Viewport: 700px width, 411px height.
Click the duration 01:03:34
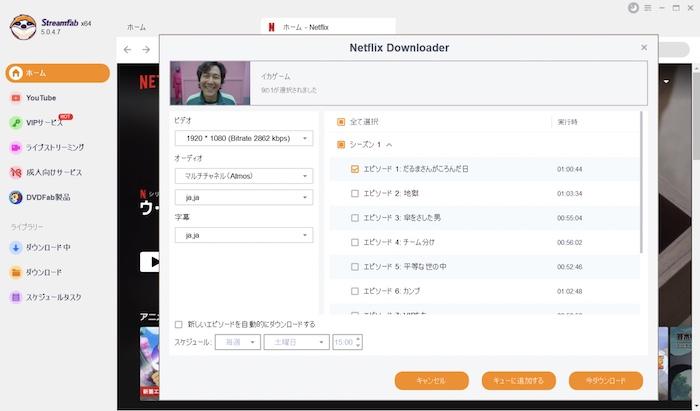570,194
